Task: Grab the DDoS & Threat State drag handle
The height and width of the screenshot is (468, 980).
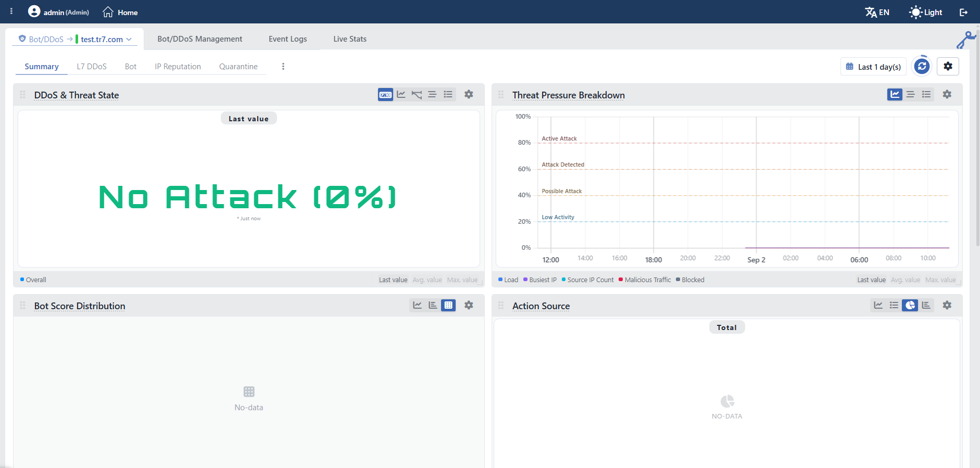Action: 22,94
